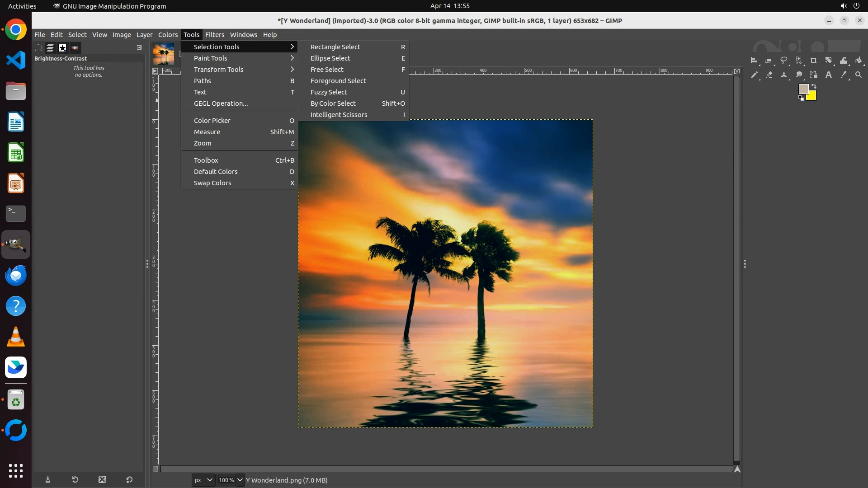Open the dock tab configuration menu
The image size is (868, 488).
pyautogui.click(x=139, y=47)
